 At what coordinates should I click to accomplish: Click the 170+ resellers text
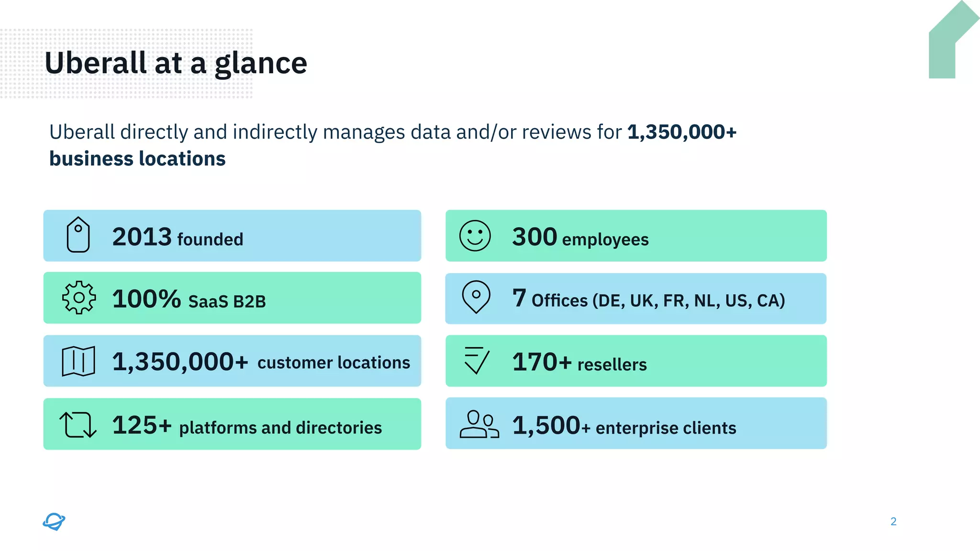(579, 363)
